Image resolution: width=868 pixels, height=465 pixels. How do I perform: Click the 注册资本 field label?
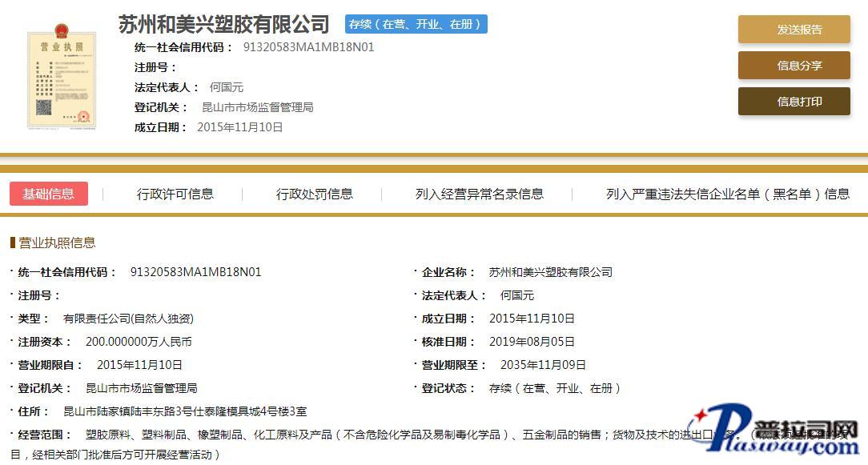(43, 342)
